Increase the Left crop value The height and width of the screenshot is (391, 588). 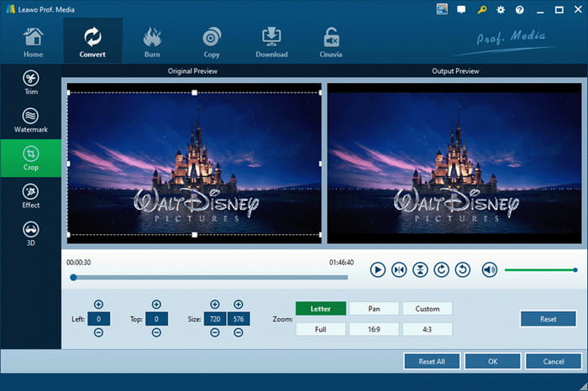point(98,304)
